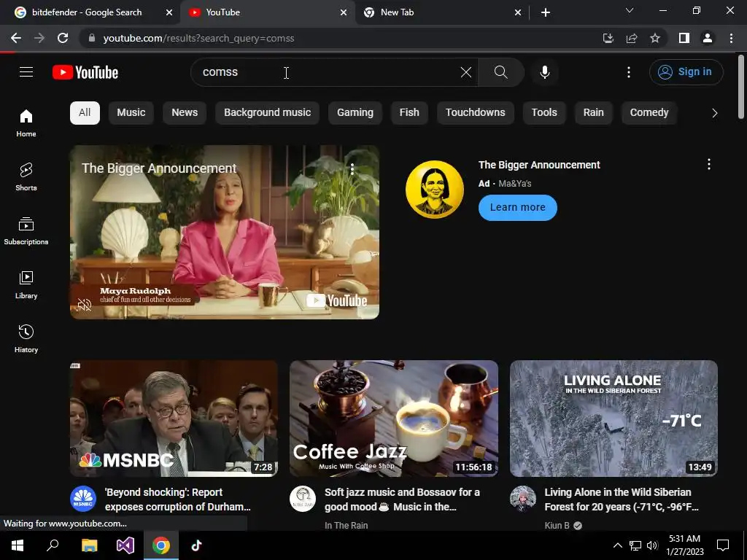The image size is (747, 560).
Task: Share this page from the address bar
Action: tap(632, 38)
